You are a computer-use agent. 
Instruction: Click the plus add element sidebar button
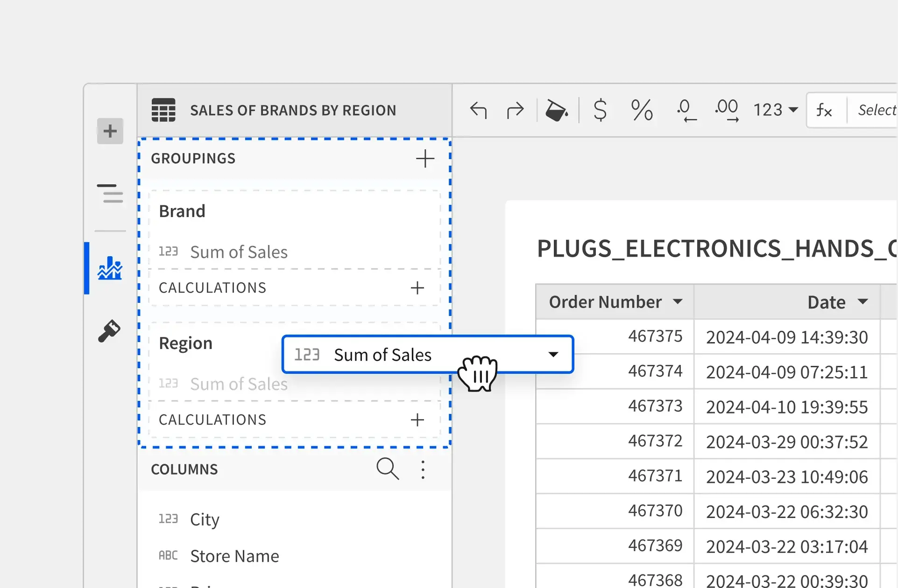pyautogui.click(x=110, y=131)
